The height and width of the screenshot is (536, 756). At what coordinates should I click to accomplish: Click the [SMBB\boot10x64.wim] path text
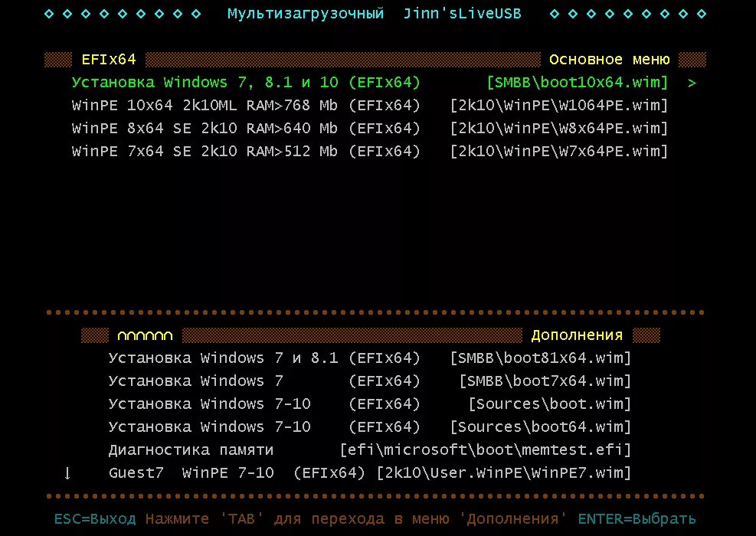click(x=577, y=83)
